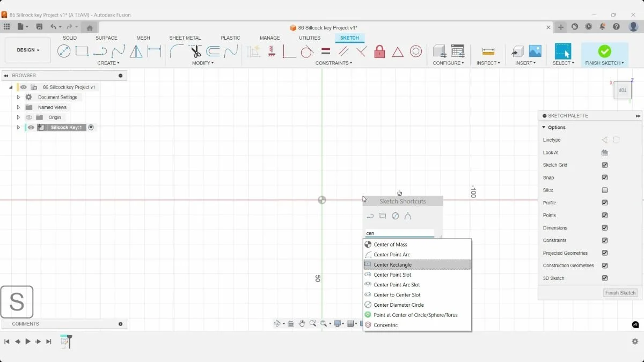Select the Trim scissors tool
Screen dimensions: 644x362
pos(195,51)
